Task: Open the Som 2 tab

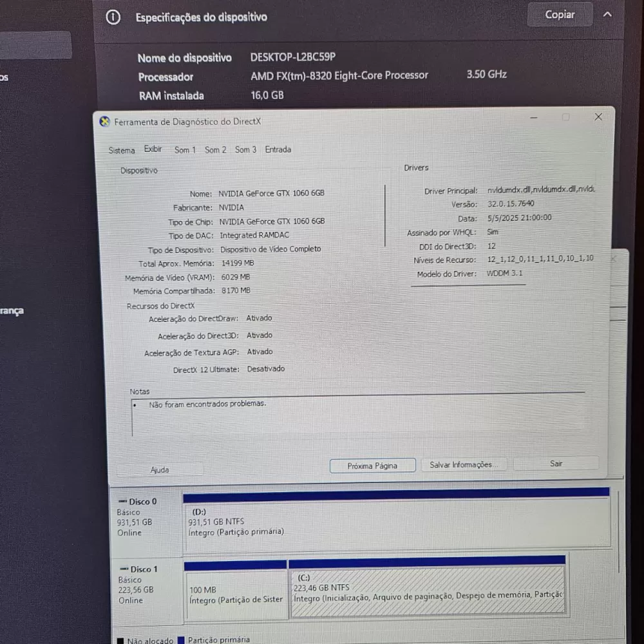Action: pyautogui.click(x=215, y=150)
